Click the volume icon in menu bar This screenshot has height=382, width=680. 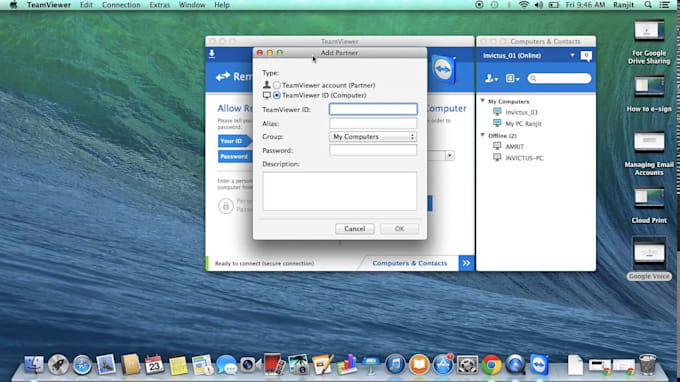[539, 5]
